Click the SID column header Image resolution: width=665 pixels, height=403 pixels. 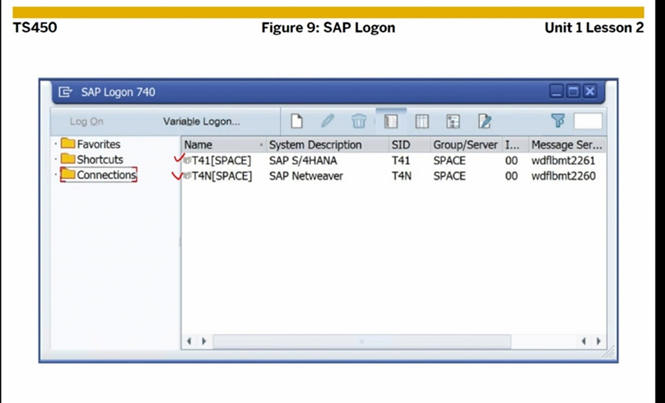(x=409, y=145)
